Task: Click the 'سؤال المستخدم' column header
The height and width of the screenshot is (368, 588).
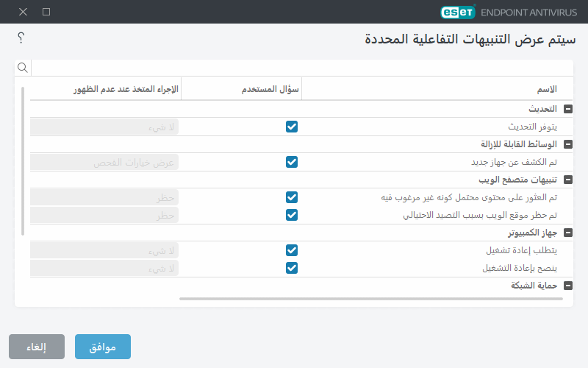Action: pos(260,89)
